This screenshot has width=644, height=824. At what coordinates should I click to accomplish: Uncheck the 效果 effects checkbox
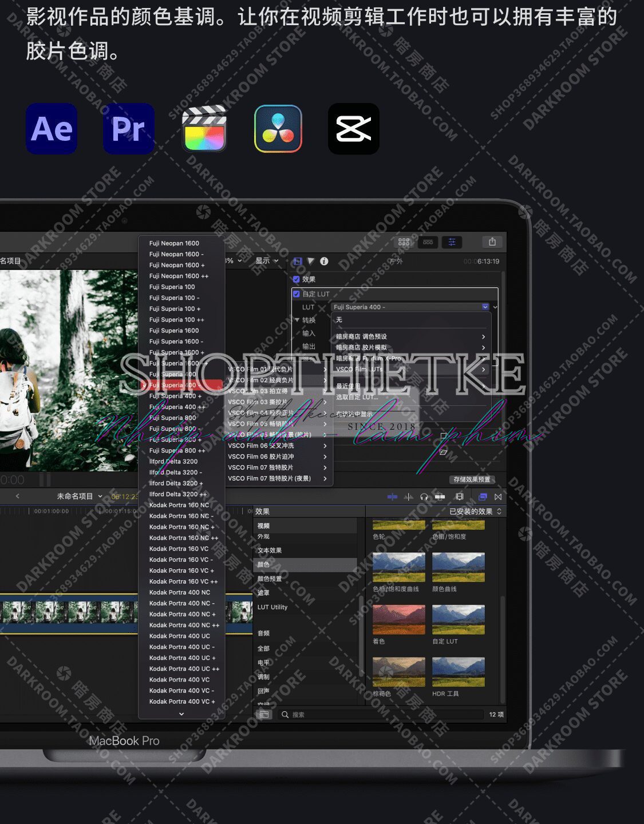tap(297, 279)
